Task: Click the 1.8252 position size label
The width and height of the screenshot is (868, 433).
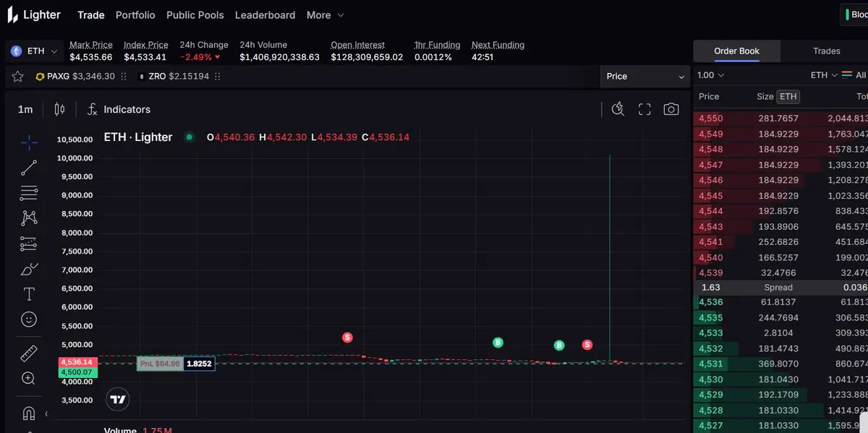Action: click(199, 364)
